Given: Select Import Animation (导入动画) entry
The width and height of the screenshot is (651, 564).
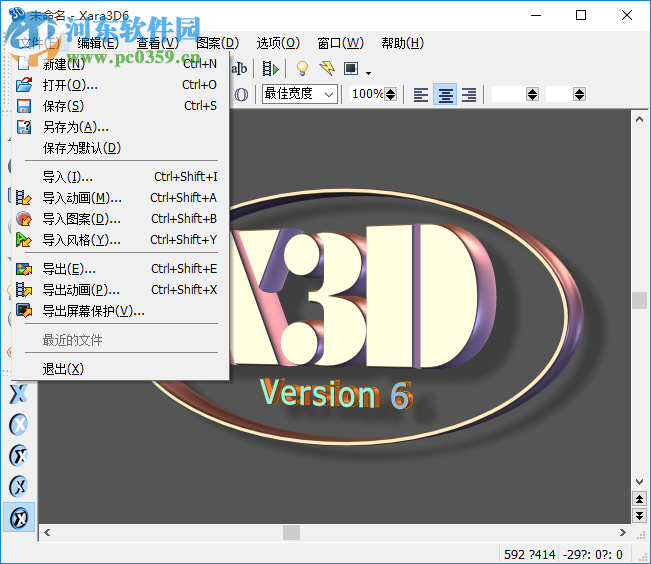Looking at the screenshot, I should click(x=120, y=198).
